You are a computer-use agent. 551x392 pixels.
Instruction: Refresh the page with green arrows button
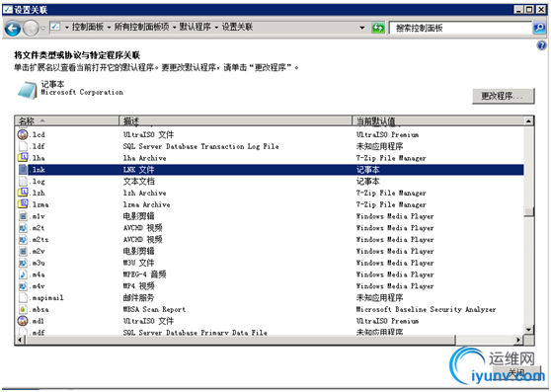(x=378, y=28)
